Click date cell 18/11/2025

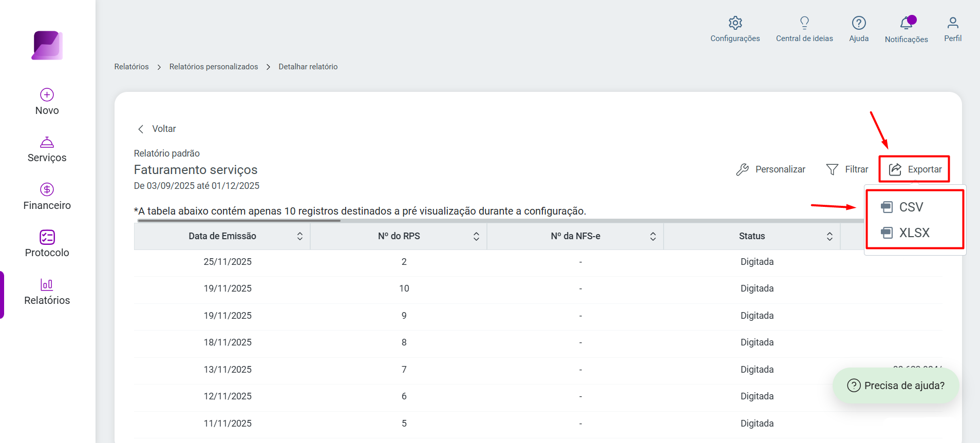[x=228, y=342]
